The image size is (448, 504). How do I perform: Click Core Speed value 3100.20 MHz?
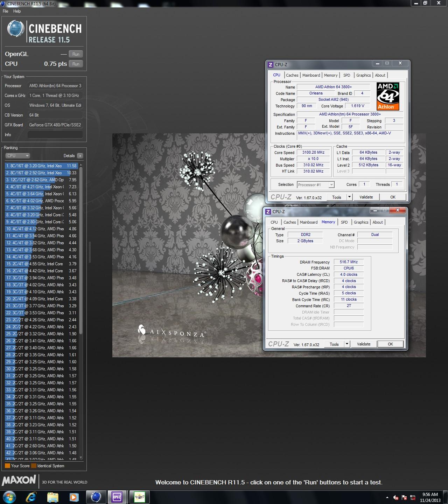pyautogui.click(x=313, y=153)
